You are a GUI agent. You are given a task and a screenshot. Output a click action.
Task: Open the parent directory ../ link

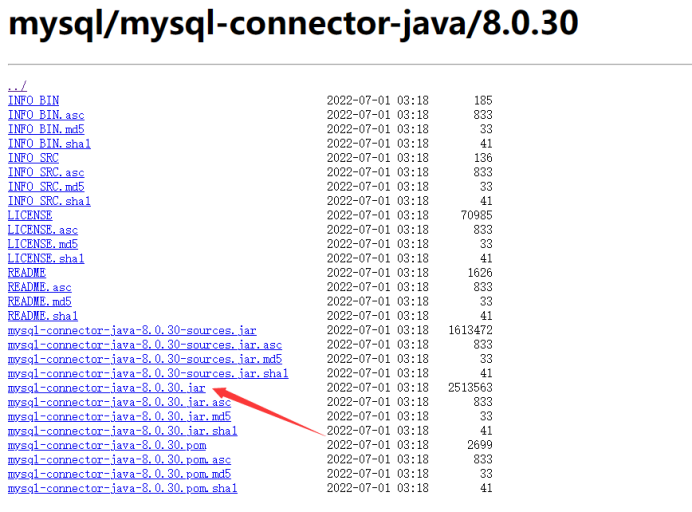click(17, 86)
